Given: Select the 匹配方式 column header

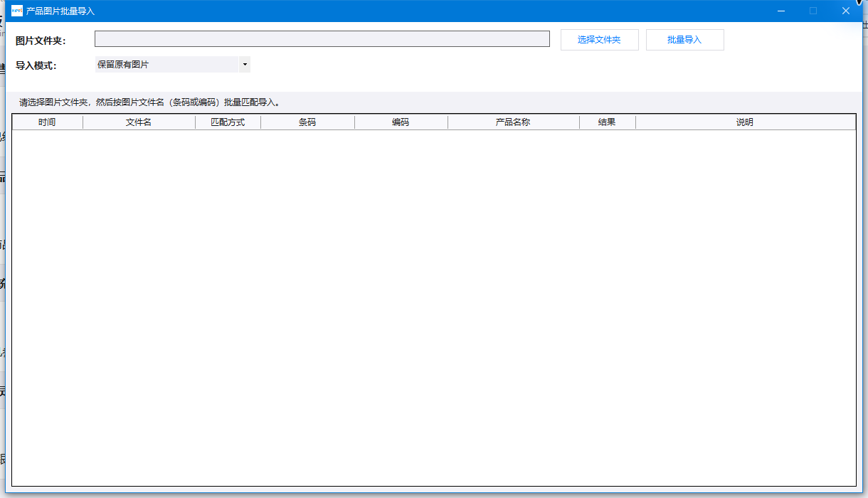Looking at the screenshot, I should [x=228, y=122].
